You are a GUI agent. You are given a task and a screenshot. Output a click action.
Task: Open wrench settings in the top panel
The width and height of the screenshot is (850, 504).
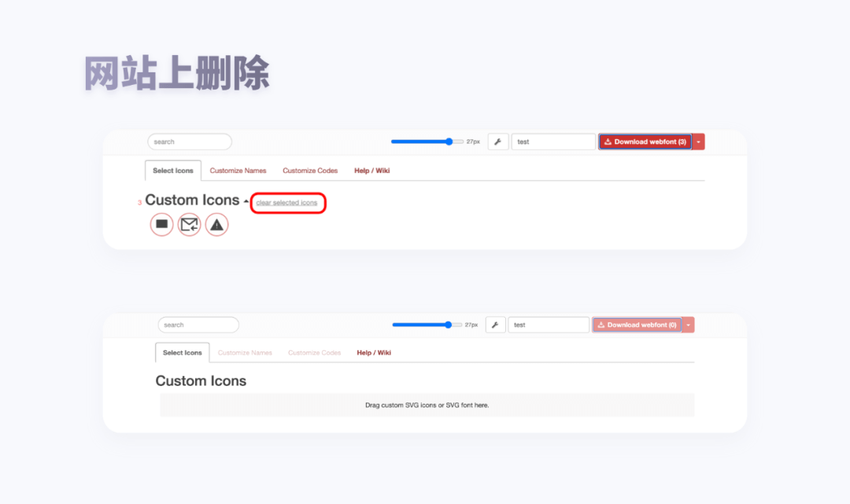coord(497,142)
